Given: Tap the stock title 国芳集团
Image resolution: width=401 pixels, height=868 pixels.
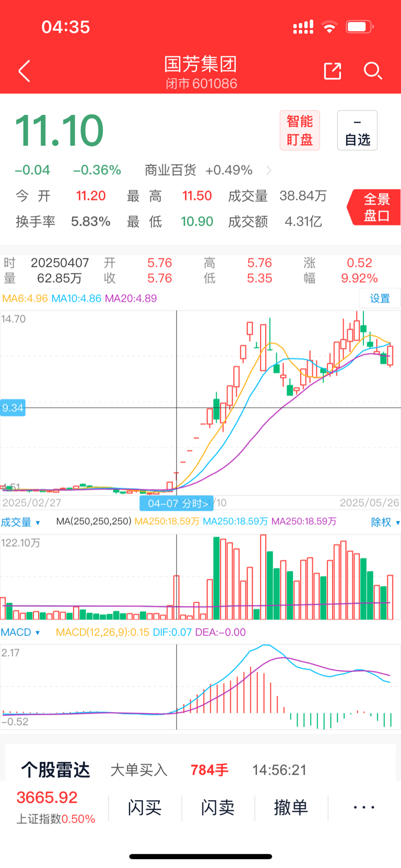Looking at the screenshot, I should [x=200, y=64].
